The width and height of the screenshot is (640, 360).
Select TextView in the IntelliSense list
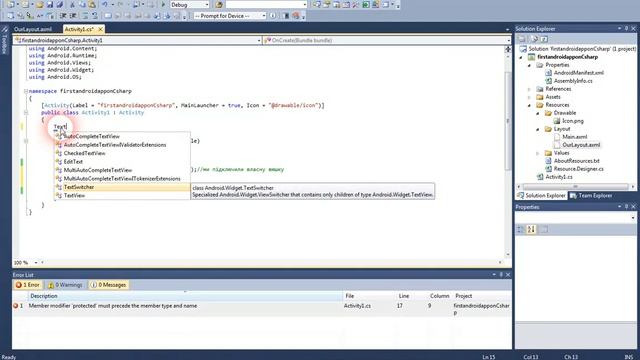click(122, 196)
